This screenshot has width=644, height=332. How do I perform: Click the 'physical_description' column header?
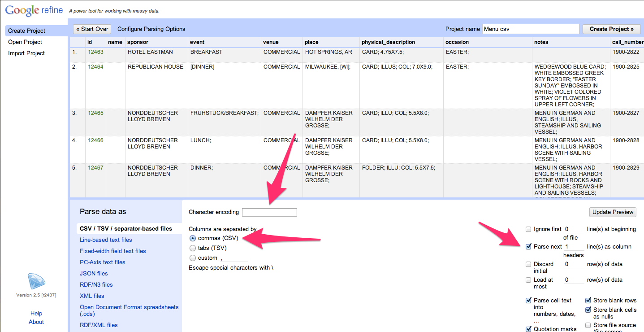point(389,42)
